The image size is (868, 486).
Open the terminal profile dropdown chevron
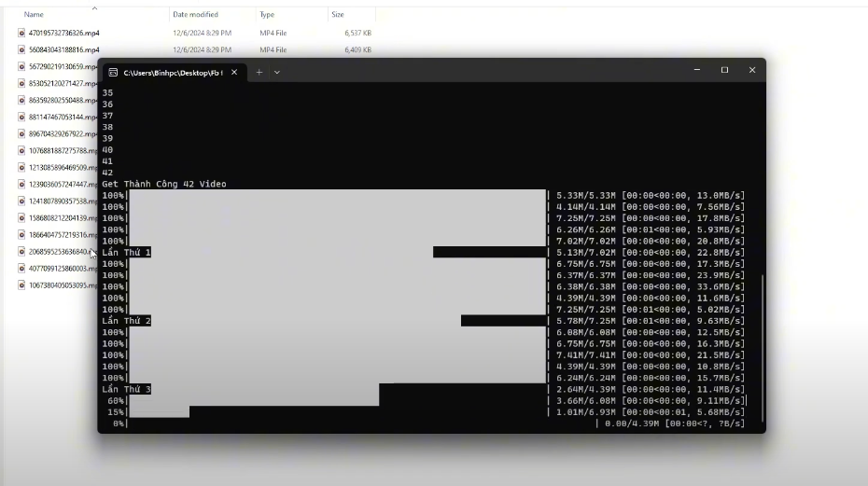coord(277,72)
